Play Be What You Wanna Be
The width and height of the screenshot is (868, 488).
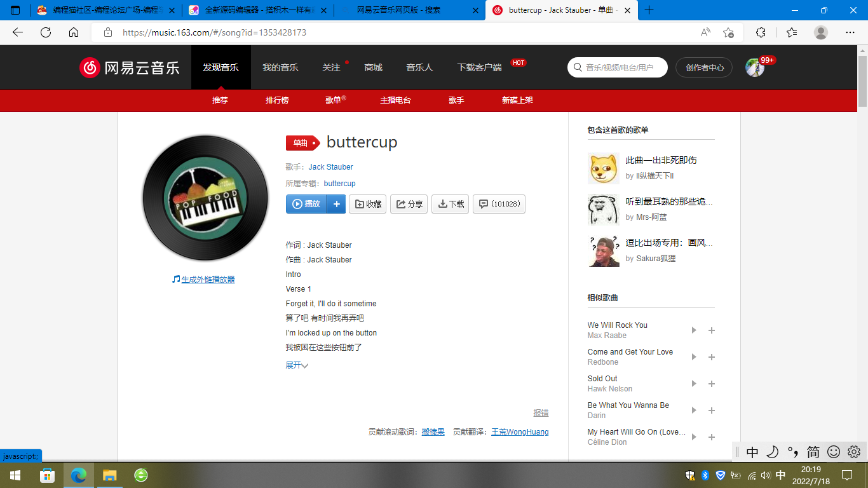click(x=694, y=410)
